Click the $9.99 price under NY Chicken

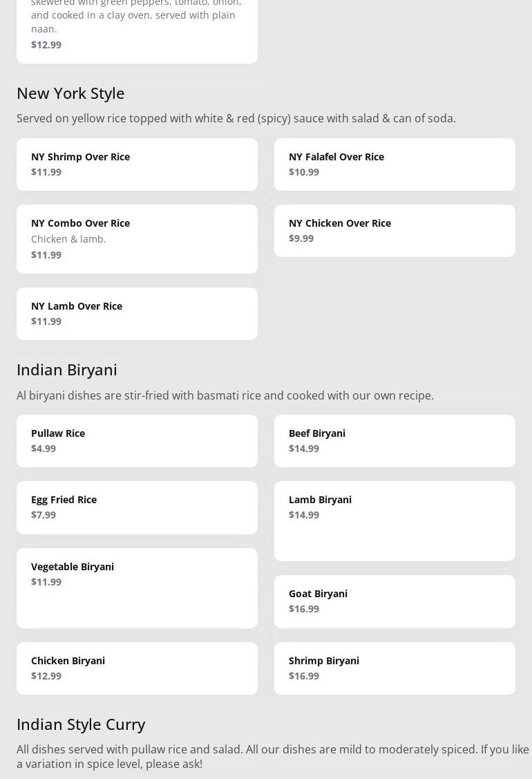pyautogui.click(x=301, y=238)
